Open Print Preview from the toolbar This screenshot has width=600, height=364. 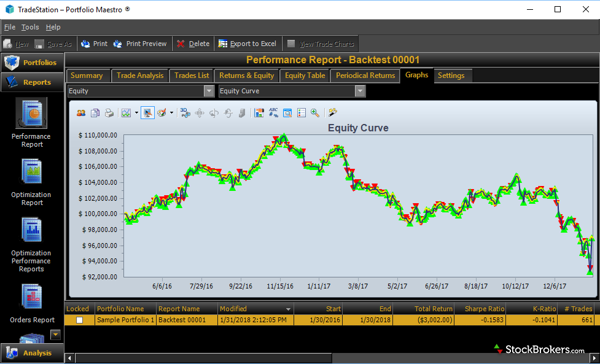pyautogui.click(x=140, y=44)
